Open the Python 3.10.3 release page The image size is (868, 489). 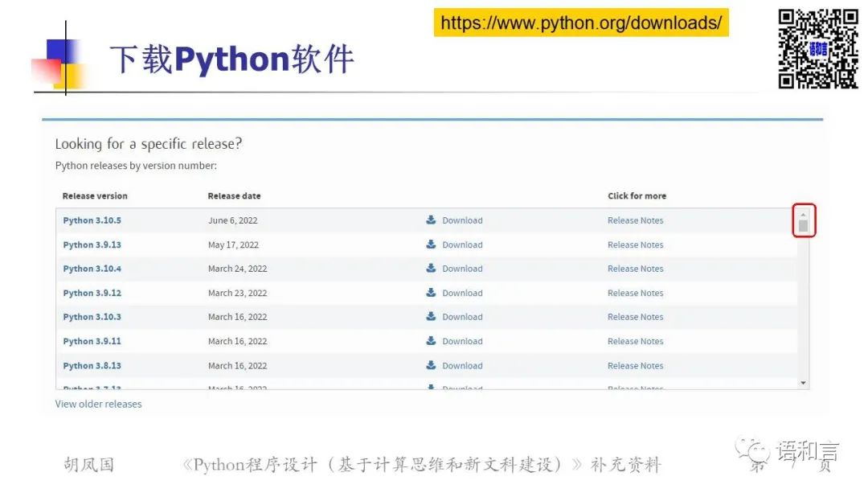pos(92,317)
